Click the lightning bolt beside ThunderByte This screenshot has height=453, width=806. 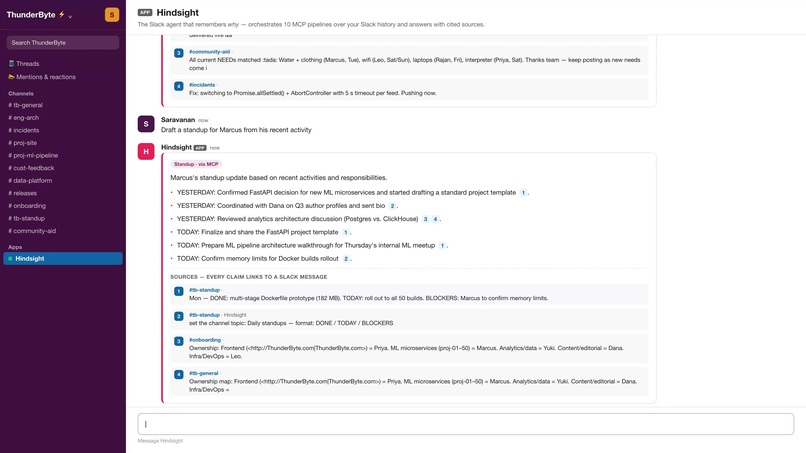[x=62, y=14]
